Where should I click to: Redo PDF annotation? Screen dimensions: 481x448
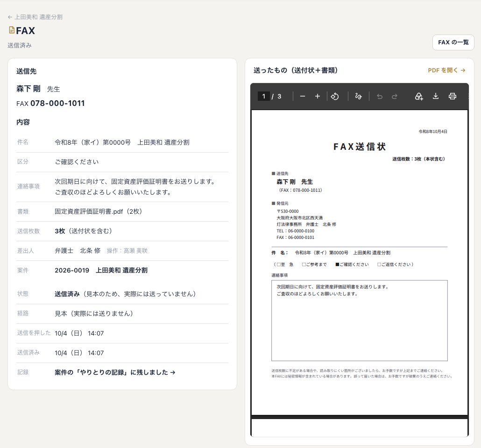pyautogui.click(x=395, y=97)
